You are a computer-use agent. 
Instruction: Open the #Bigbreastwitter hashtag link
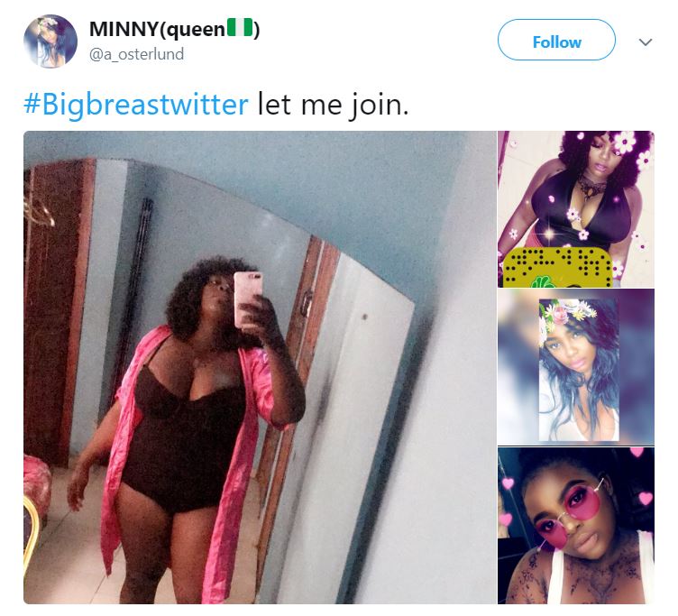(135, 104)
